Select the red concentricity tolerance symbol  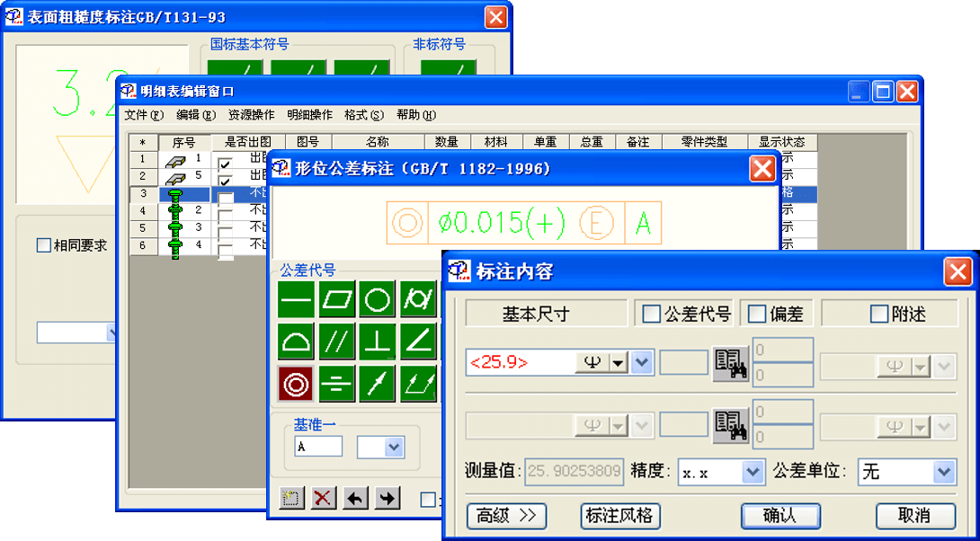tap(297, 384)
